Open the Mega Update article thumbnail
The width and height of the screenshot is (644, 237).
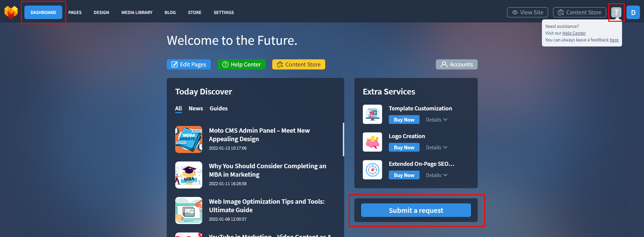[x=189, y=139]
